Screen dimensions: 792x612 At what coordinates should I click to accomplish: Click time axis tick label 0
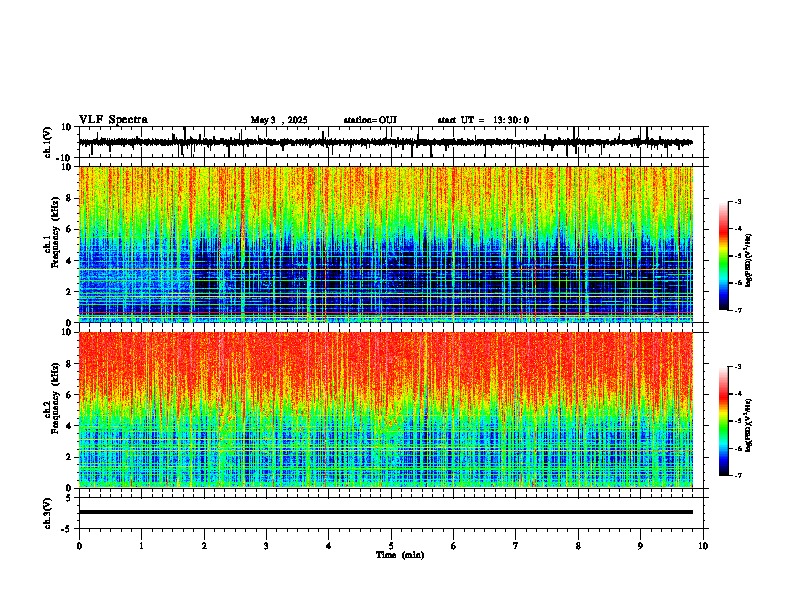[x=79, y=546]
